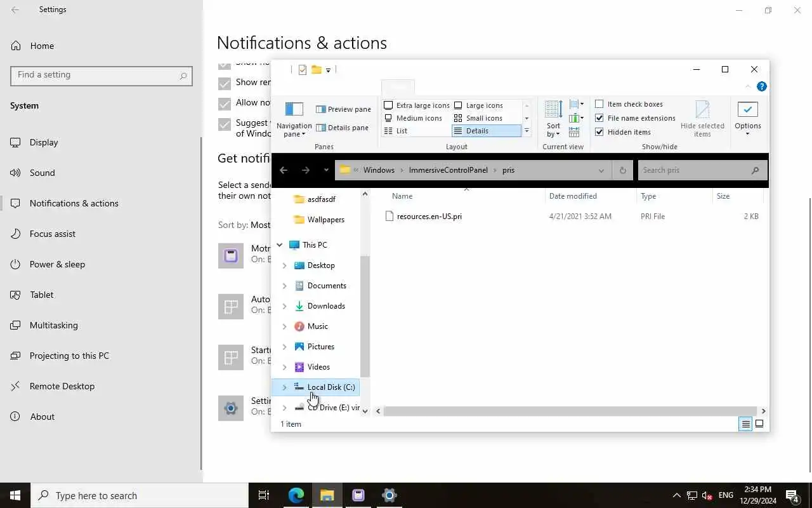The height and width of the screenshot is (508, 812).
Task: Click the Settings gear icon on the taskbar
Action: (390, 495)
